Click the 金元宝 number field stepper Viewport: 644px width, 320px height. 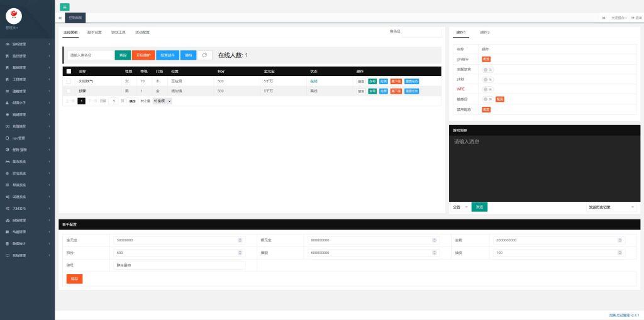click(x=240, y=240)
